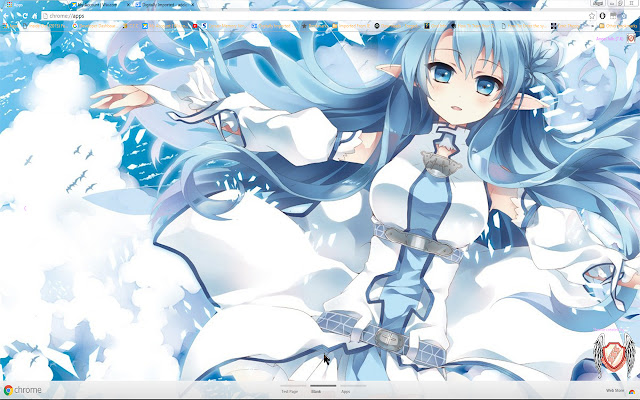
Task: Open the calendar-like extension icon
Action: [x=613, y=16]
